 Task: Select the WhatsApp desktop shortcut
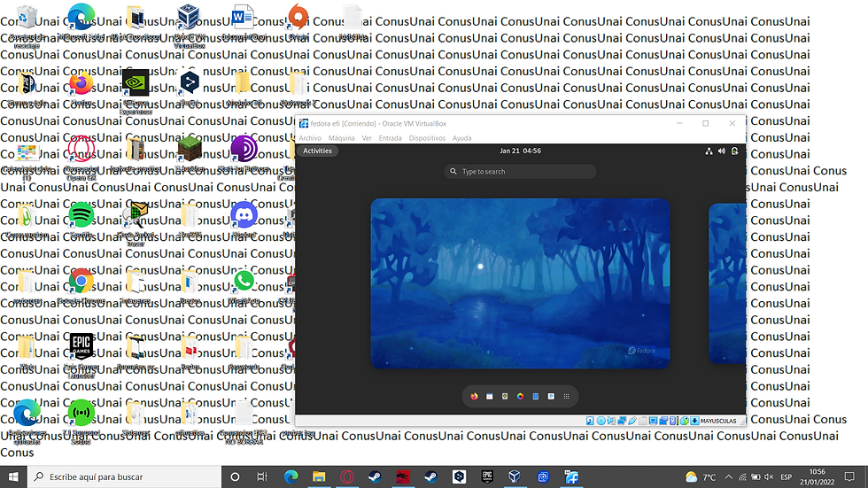pyautogui.click(x=244, y=286)
